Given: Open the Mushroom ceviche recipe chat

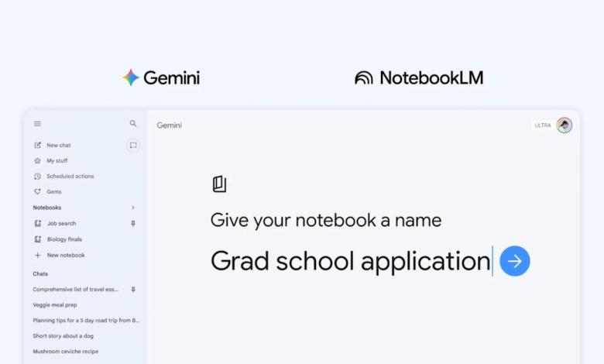Looking at the screenshot, I should click(66, 352).
